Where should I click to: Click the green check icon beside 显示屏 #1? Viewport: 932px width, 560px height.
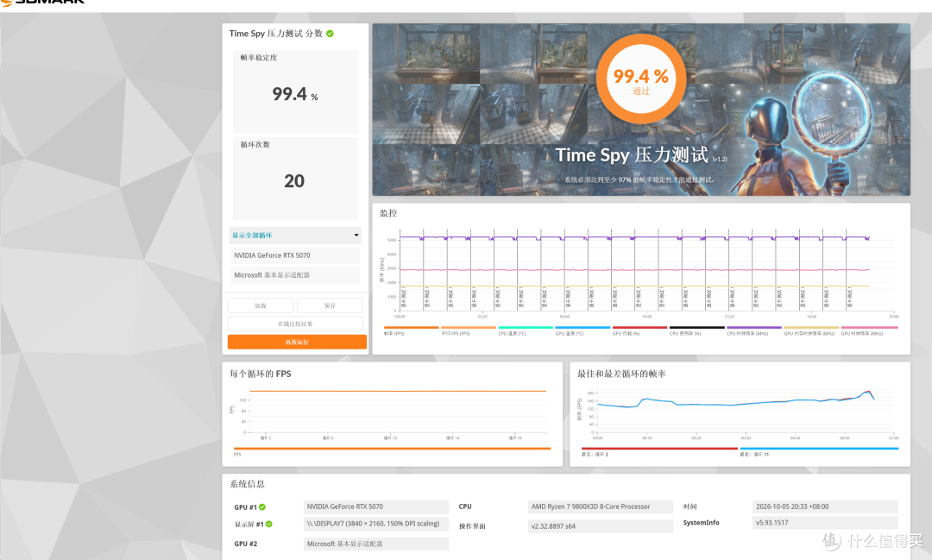(268, 525)
